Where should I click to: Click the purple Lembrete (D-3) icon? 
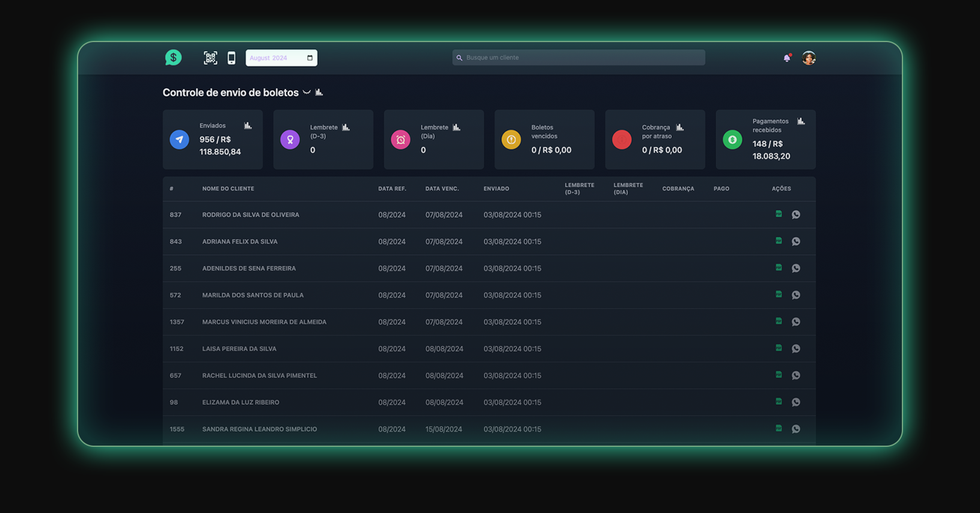point(290,140)
